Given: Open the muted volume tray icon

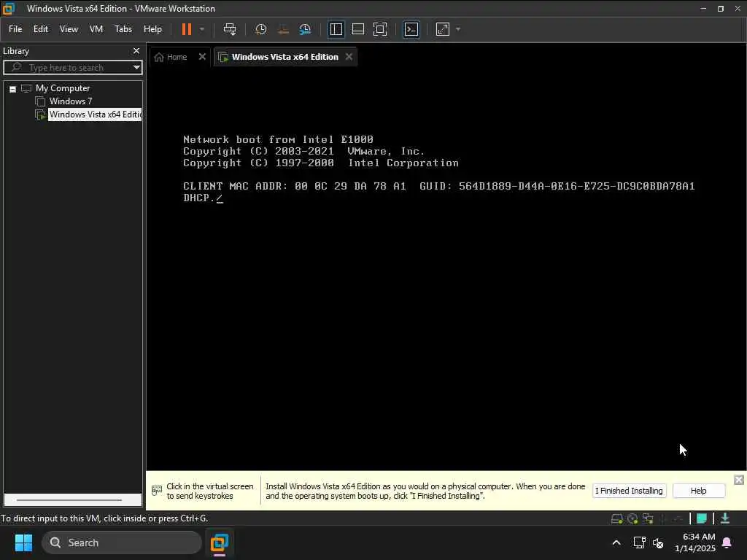Looking at the screenshot, I should (x=658, y=542).
